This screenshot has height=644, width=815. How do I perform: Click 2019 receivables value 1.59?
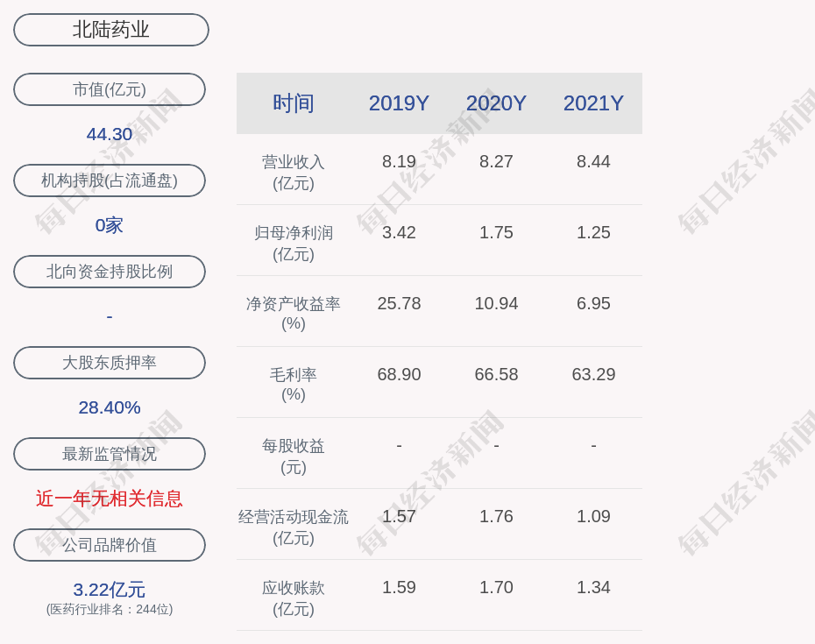click(400, 587)
